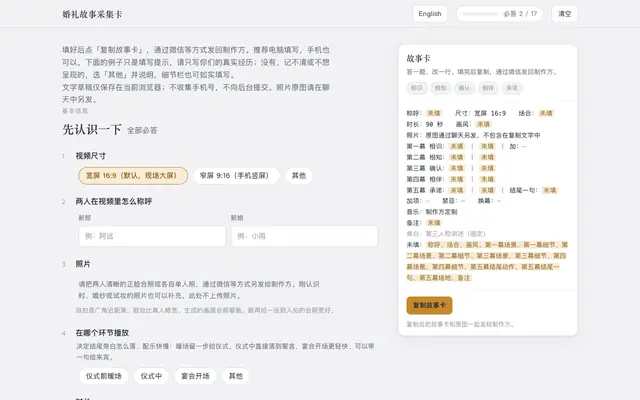Click 未填 tag next to 场合
Screen dimensions: 640x400
tap(546, 113)
